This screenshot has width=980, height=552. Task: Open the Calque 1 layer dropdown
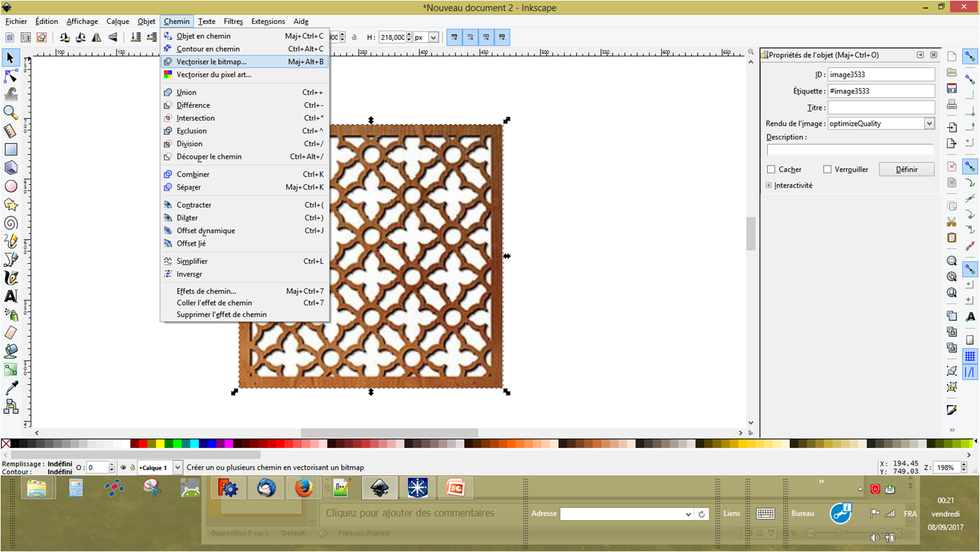177,468
